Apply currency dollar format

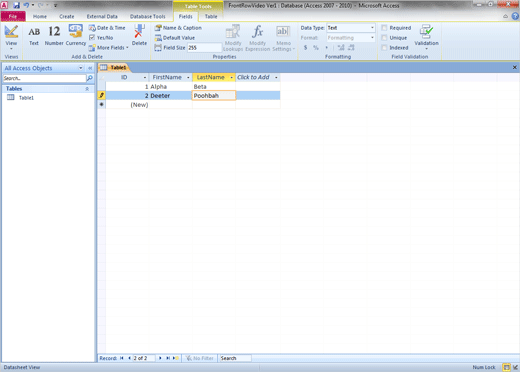(305, 48)
